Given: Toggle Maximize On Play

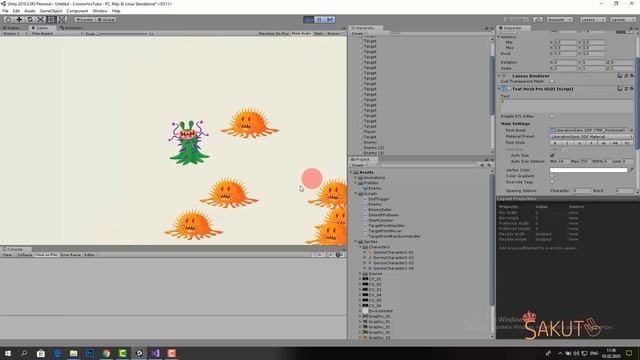Looking at the screenshot, I should (274, 33).
